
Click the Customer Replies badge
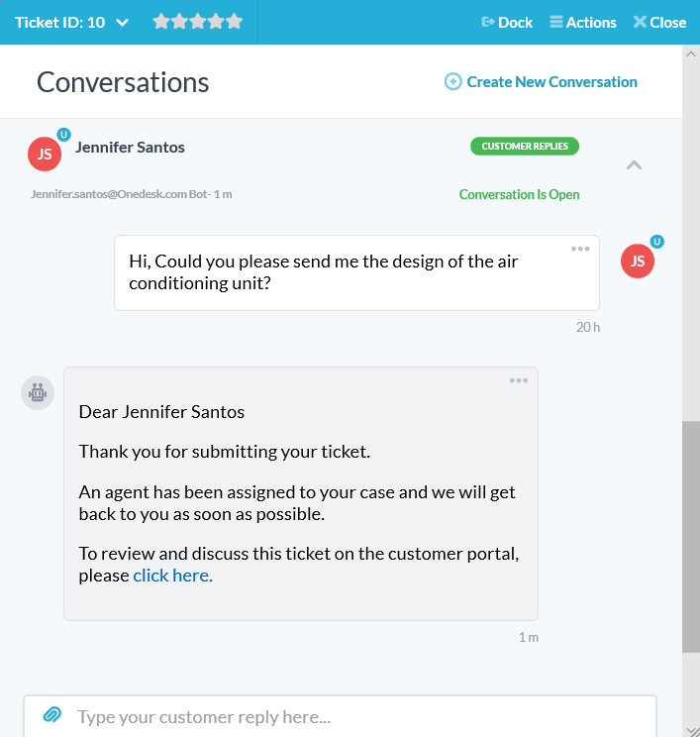click(525, 147)
